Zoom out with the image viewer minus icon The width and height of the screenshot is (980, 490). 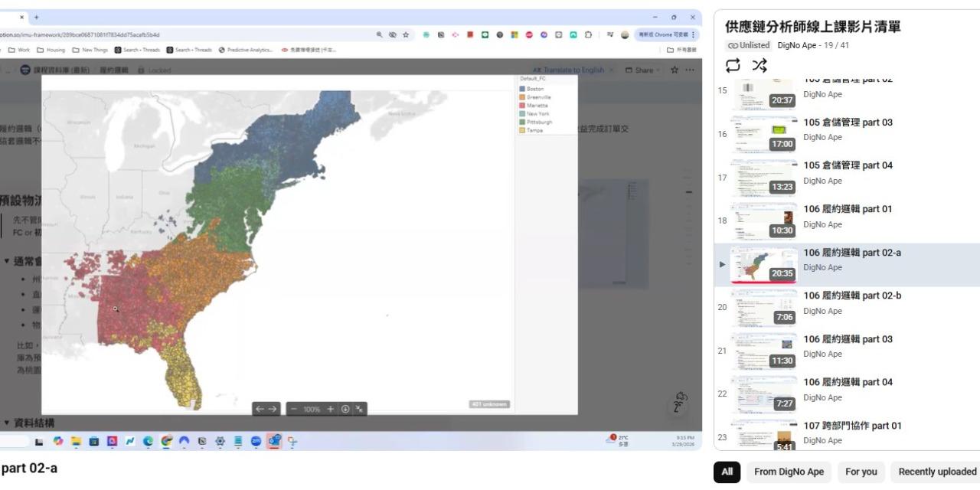tap(293, 409)
